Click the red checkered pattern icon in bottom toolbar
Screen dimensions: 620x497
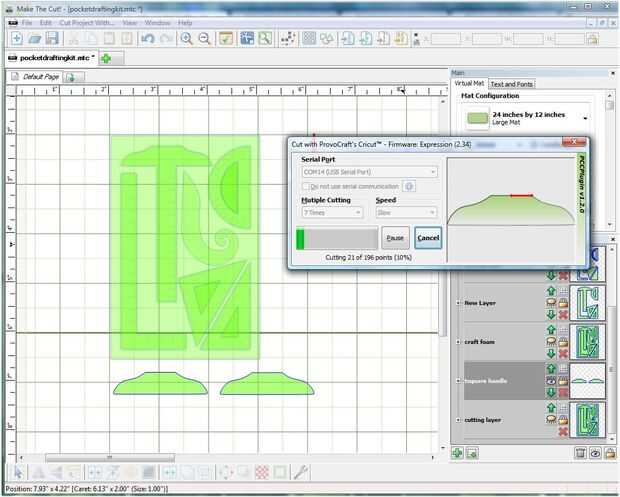point(262,472)
